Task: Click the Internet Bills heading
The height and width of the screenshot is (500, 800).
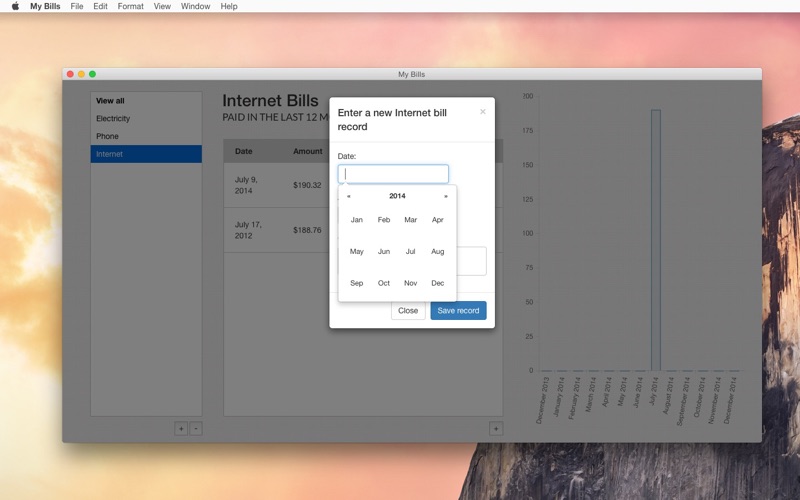Action: tap(270, 101)
